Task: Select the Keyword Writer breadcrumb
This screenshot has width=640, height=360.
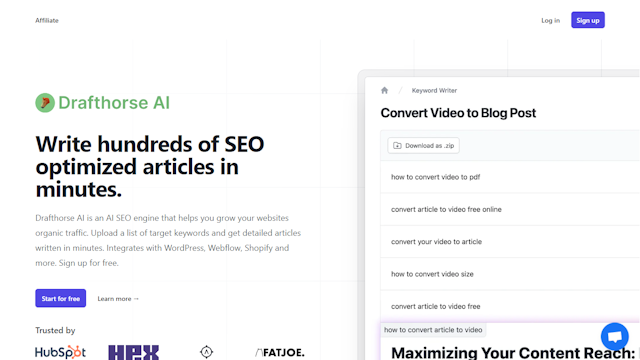Action: tap(434, 91)
